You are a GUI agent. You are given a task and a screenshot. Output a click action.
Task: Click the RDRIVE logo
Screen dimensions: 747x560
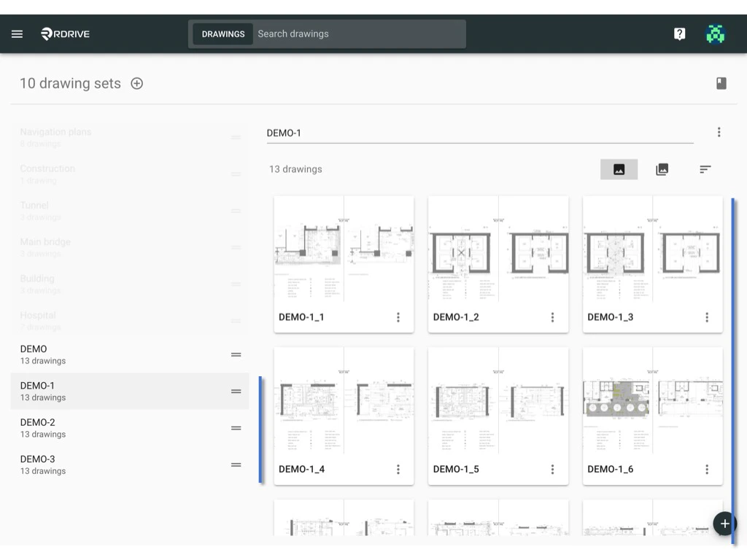point(65,34)
